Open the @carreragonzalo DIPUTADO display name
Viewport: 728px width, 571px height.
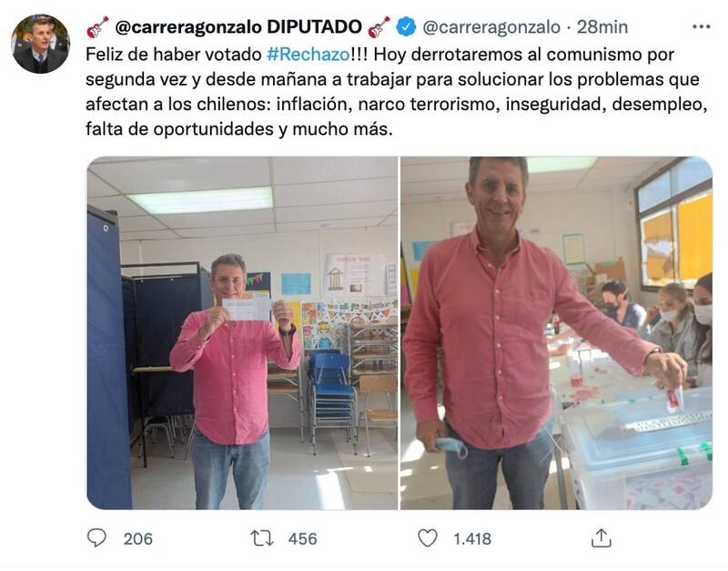pyautogui.click(x=238, y=27)
